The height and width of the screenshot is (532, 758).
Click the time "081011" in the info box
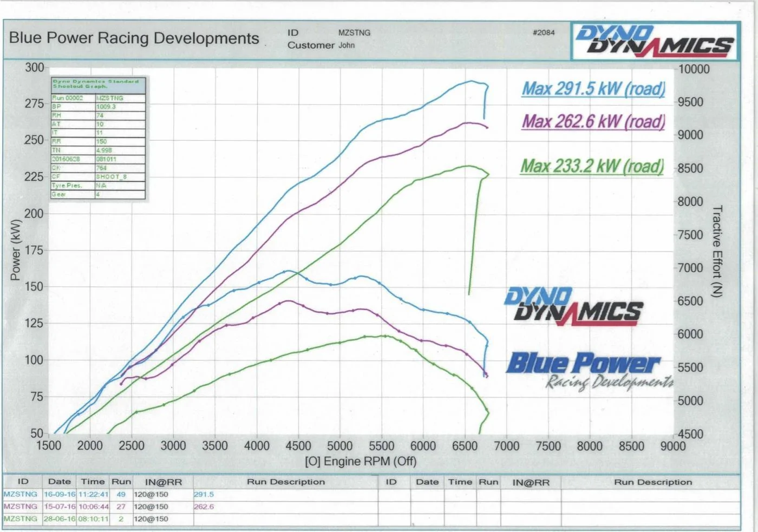coord(106,159)
